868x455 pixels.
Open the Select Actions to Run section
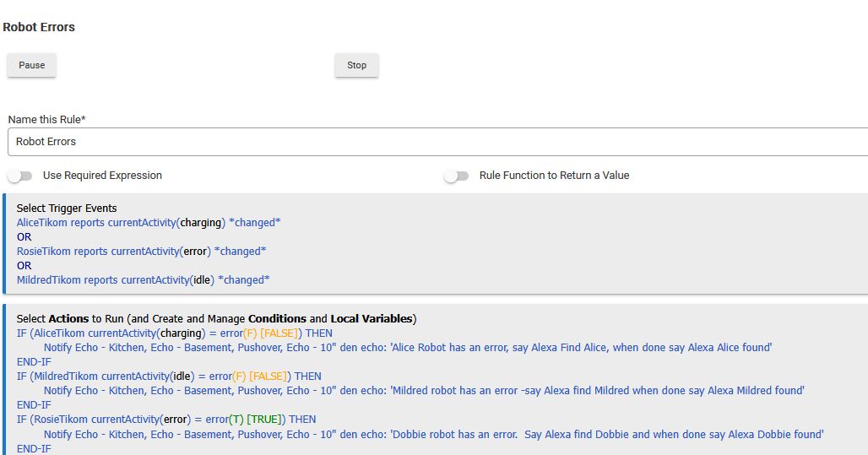click(x=216, y=319)
